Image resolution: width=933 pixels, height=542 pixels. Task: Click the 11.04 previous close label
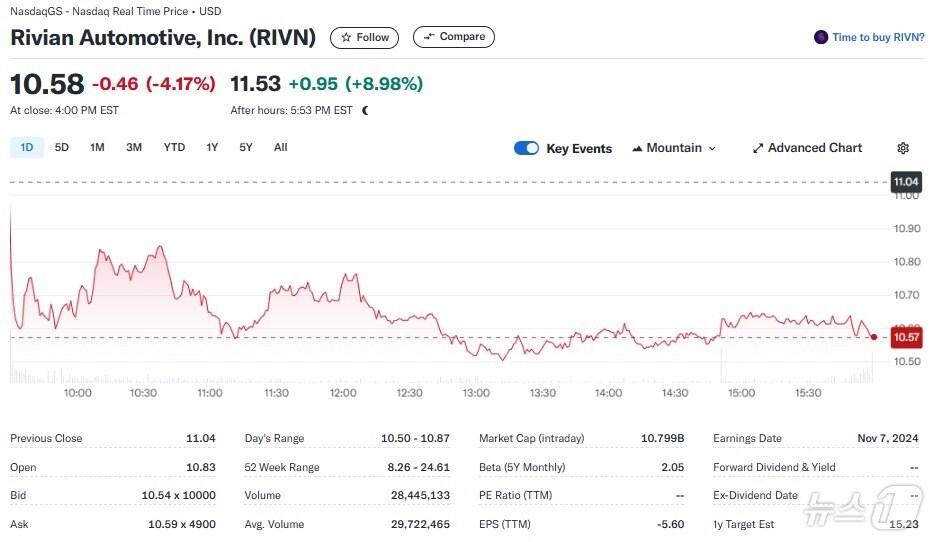point(904,181)
